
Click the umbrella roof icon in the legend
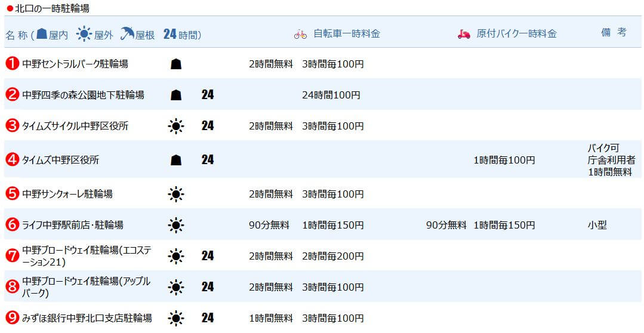tap(127, 34)
